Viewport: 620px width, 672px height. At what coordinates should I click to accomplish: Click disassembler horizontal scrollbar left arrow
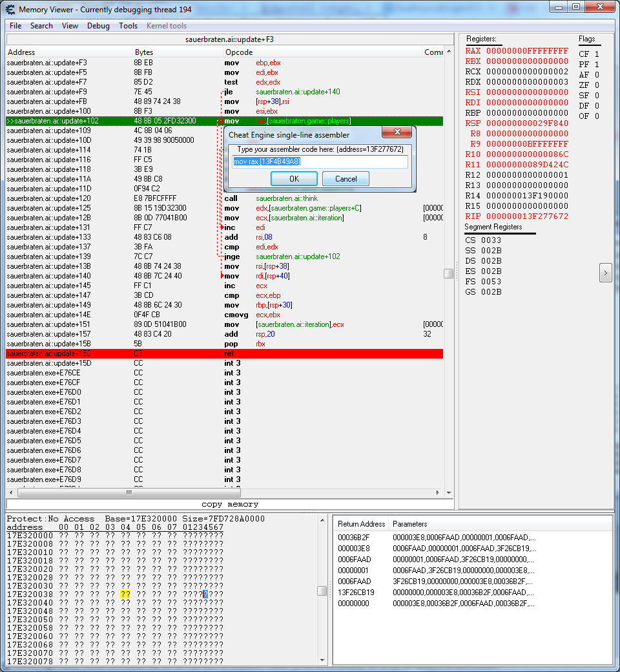click(11, 492)
